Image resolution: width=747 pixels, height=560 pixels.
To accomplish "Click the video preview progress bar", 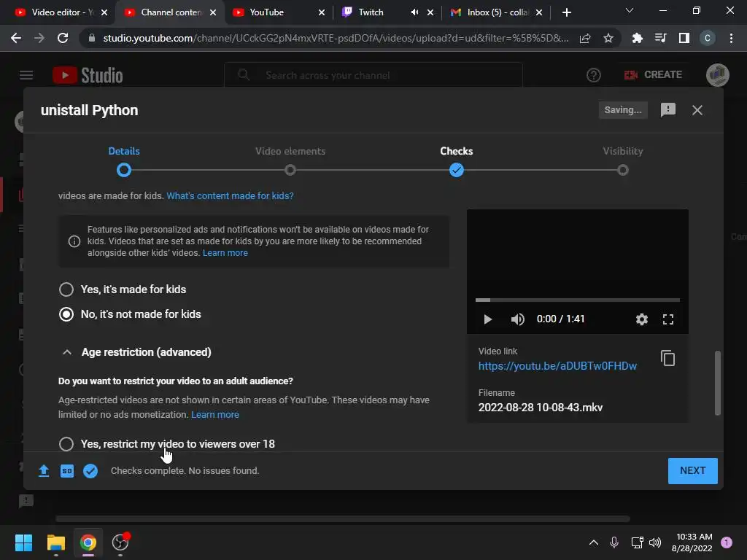I will click(x=578, y=300).
